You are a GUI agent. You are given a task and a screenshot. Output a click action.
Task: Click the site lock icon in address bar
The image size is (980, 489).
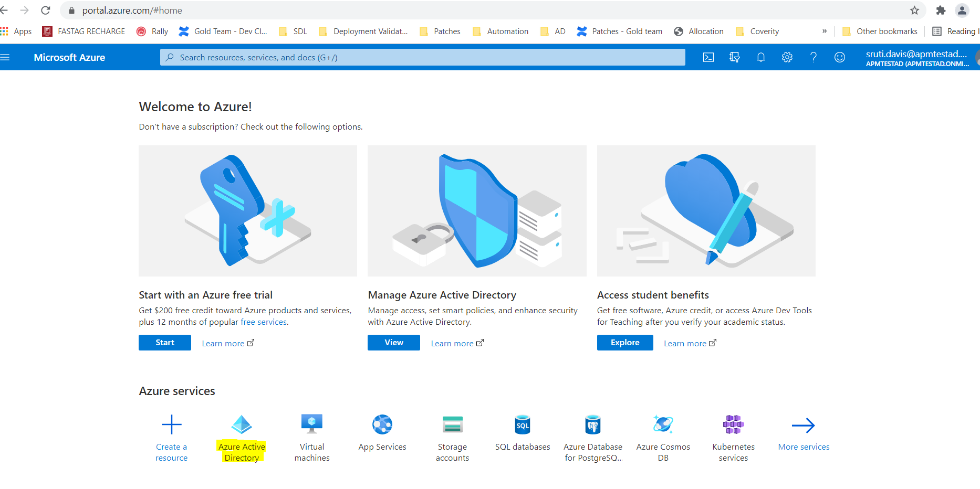pos(72,10)
